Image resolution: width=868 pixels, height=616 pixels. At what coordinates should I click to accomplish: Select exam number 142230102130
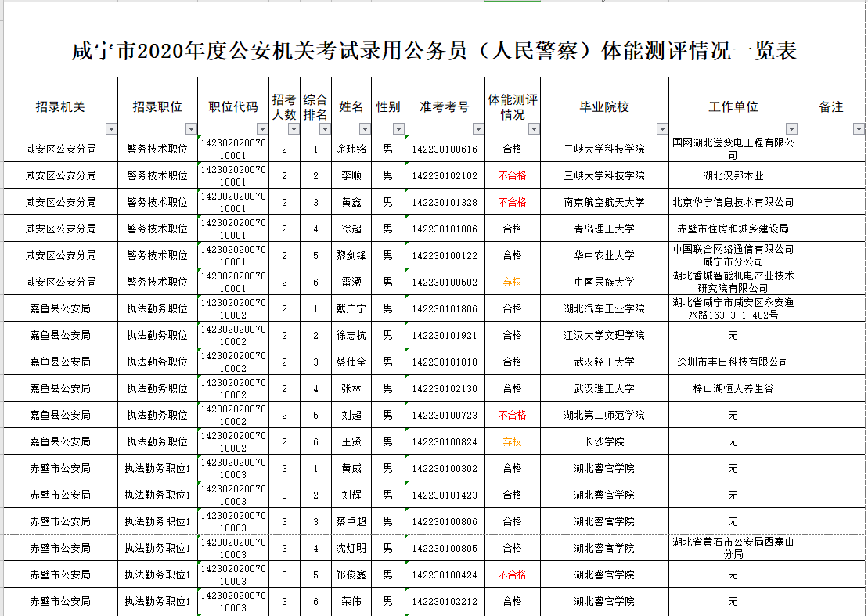pyautogui.click(x=445, y=388)
